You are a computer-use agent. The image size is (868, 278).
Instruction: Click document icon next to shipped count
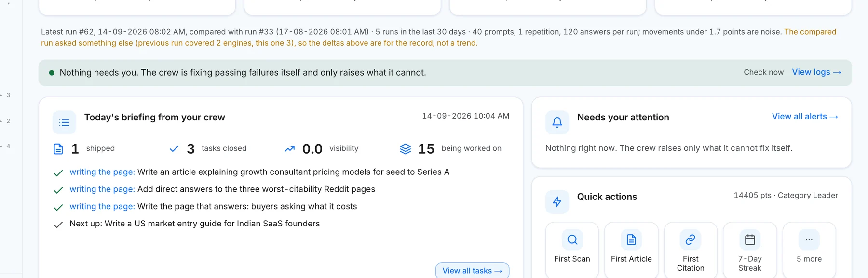[x=58, y=149]
